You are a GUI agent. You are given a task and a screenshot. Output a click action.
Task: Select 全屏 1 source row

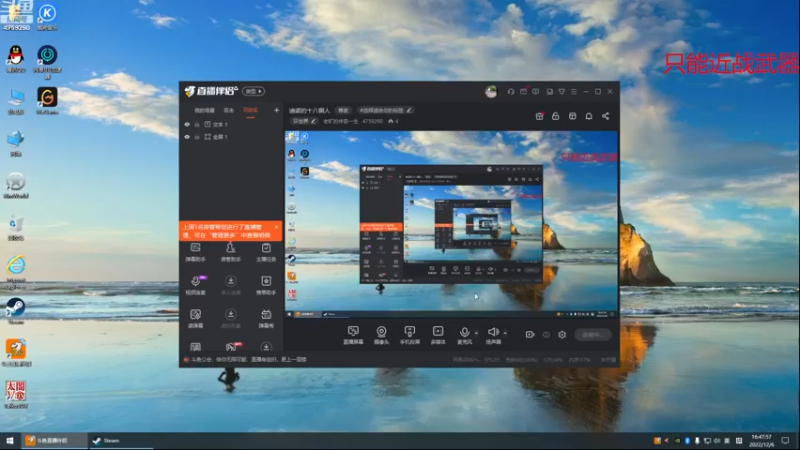tap(231, 137)
